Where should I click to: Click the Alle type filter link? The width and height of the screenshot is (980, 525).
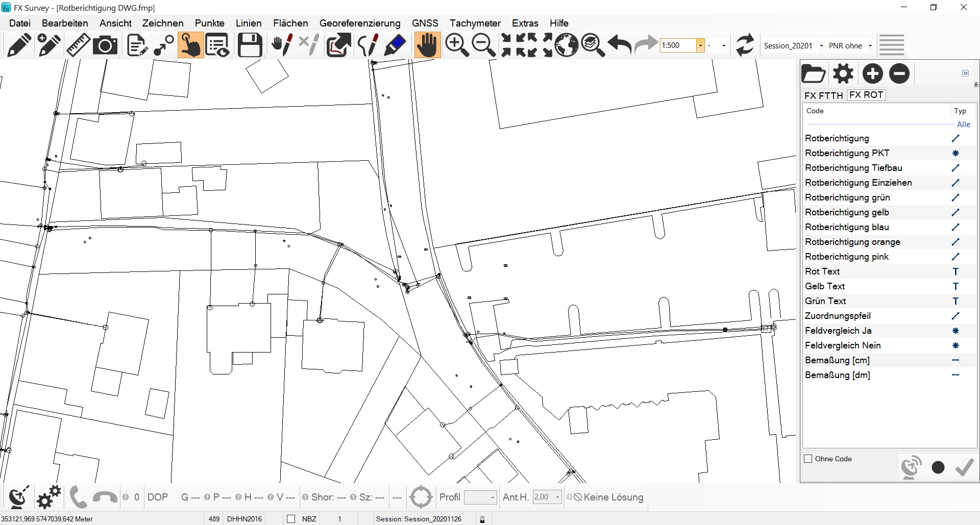pos(963,124)
